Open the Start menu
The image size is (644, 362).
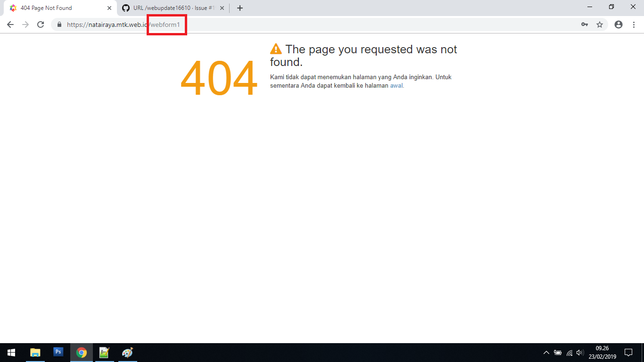pos(10,352)
